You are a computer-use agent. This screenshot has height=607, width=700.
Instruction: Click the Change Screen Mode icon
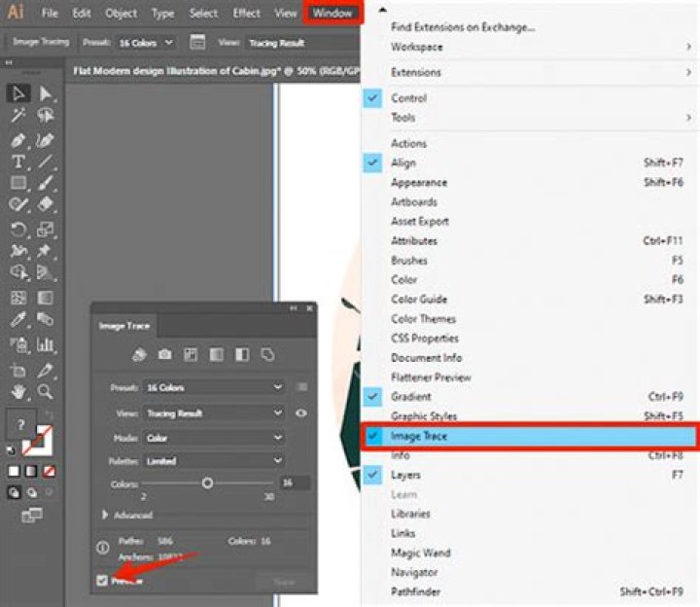click(32, 515)
